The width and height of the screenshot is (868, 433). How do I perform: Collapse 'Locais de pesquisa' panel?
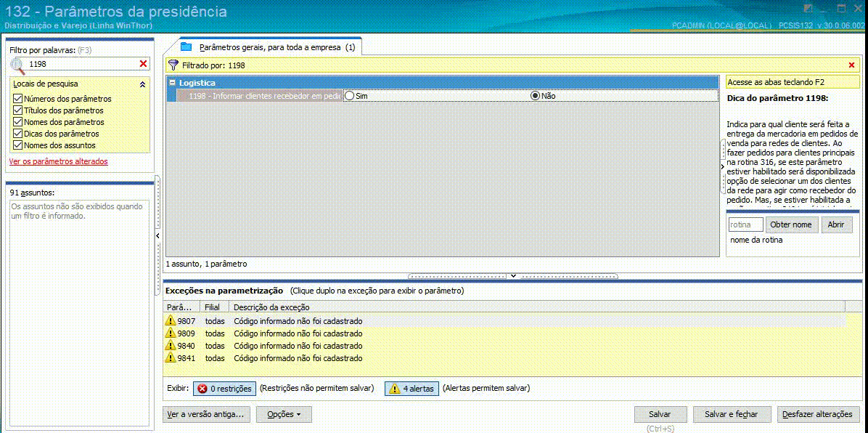pyautogui.click(x=142, y=84)
